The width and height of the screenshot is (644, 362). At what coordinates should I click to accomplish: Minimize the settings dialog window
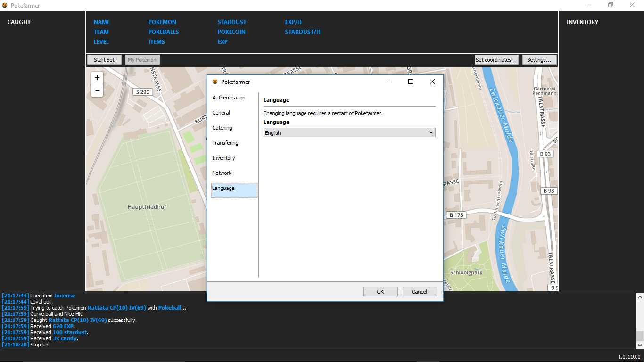click(x=389, y=82)
